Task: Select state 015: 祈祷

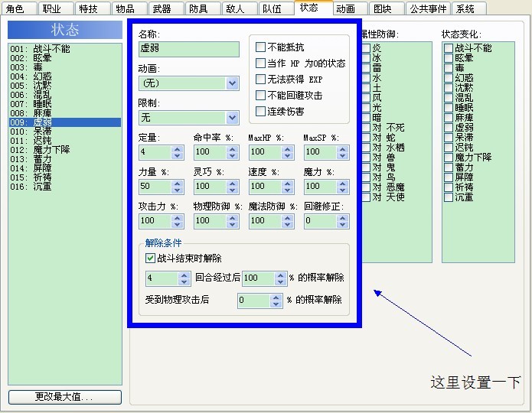Action: 65,177
